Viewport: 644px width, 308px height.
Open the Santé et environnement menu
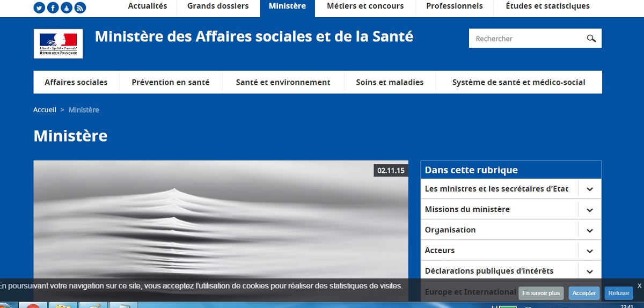(283, 82)
